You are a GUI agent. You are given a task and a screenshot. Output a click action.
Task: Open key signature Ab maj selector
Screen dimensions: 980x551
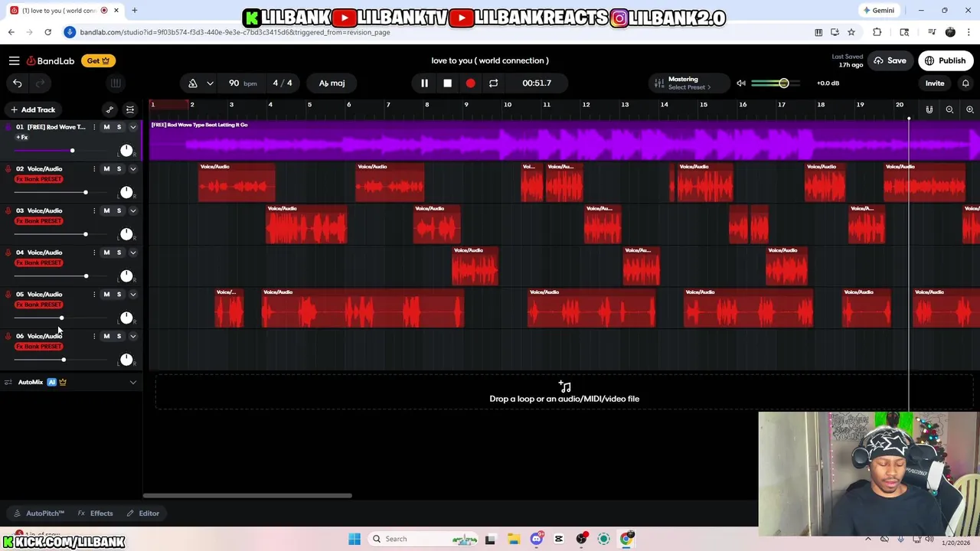(332, 83)
